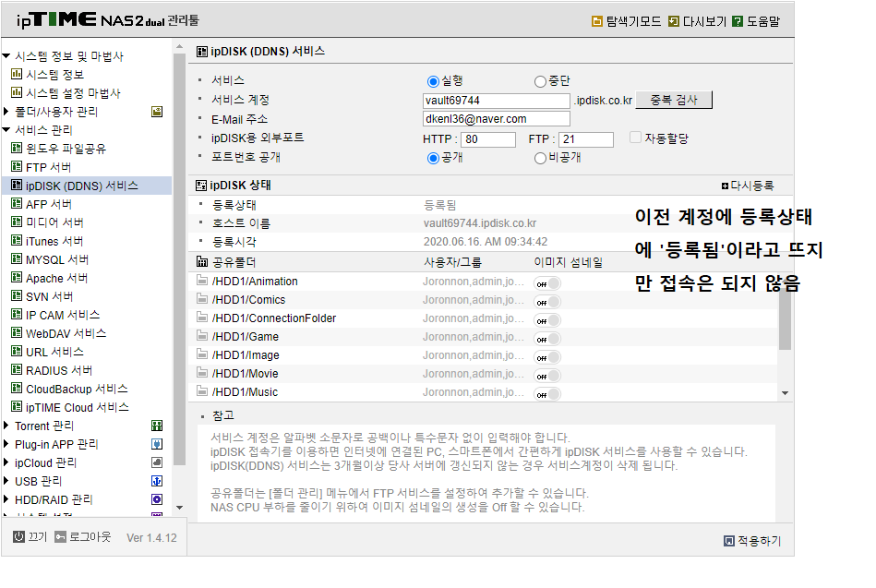Click the iTunes 서버 item icon

click(17, 240)
